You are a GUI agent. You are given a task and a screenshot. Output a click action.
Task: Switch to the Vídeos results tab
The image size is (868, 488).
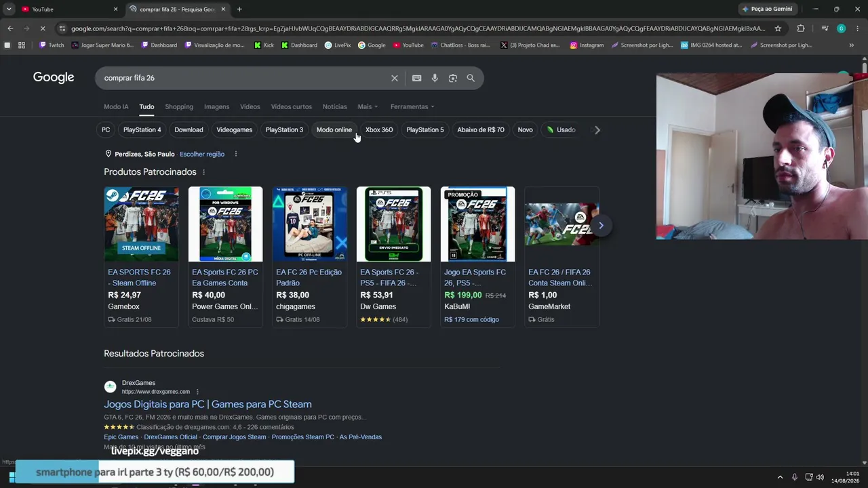pyautogui.click(x=250, y=106)
